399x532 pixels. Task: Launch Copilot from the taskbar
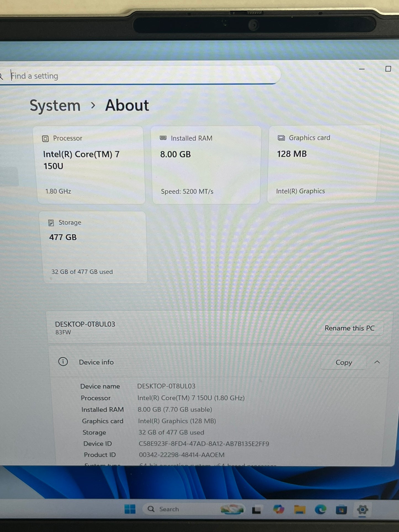(278, 509)
